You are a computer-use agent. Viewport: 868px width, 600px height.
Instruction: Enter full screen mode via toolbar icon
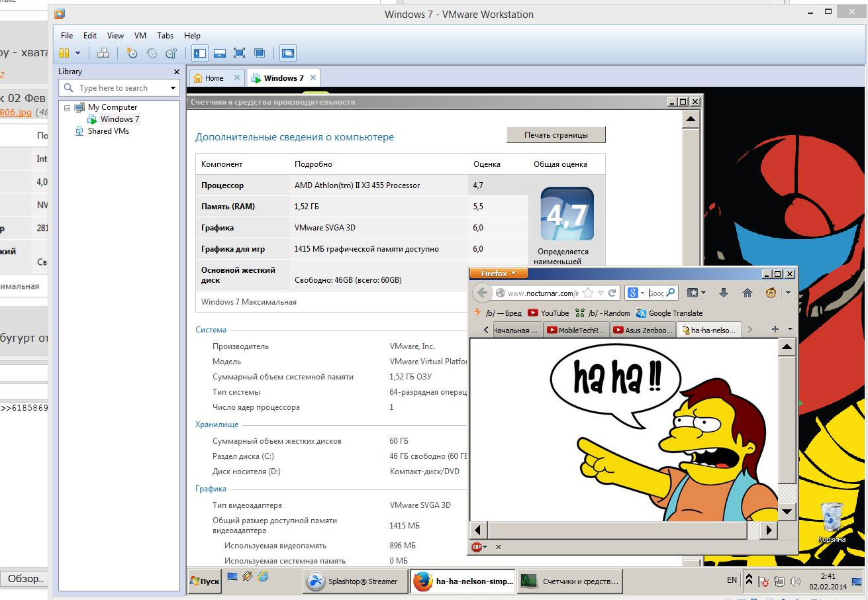[240, 53]
